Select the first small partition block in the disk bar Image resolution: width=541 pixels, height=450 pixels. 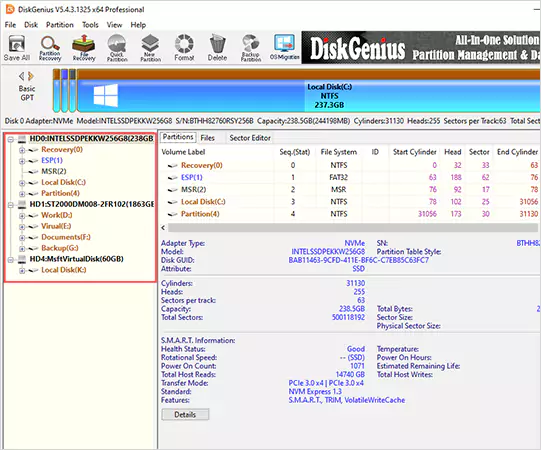[x=57, y=91]
